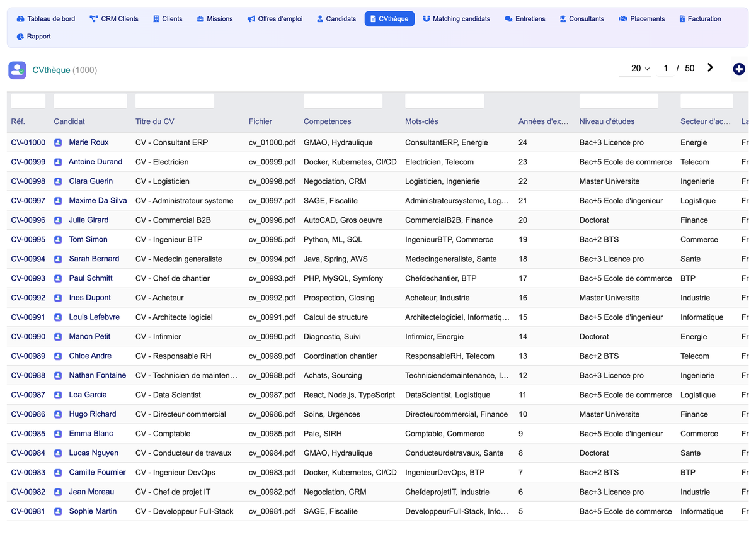This screenshot has height=542, width=756.
Task: Click candidate icon beside Sarah Bernard
Action: [58, 259]
